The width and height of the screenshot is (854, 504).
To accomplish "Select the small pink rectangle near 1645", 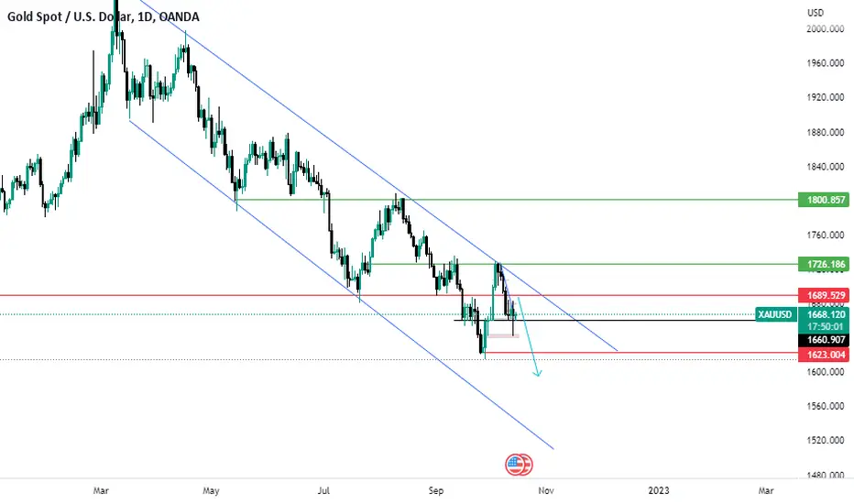I will tap(503, 336).
